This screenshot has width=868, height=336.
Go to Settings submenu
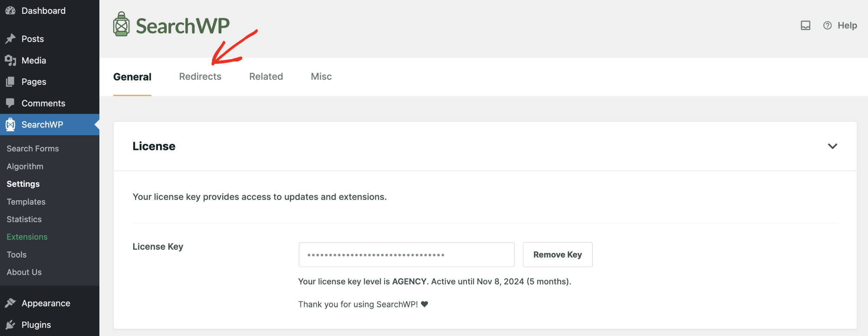coord(23,184)
